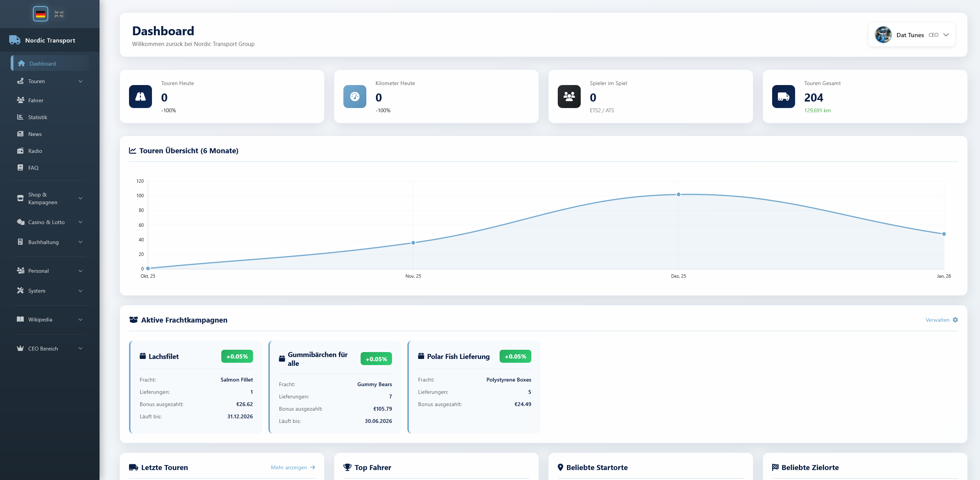Click the CEO Bereich crown icon
Image resolution: width=980 pixels, height=480 pixels.
pyautogui.click(x=20, y=349)
